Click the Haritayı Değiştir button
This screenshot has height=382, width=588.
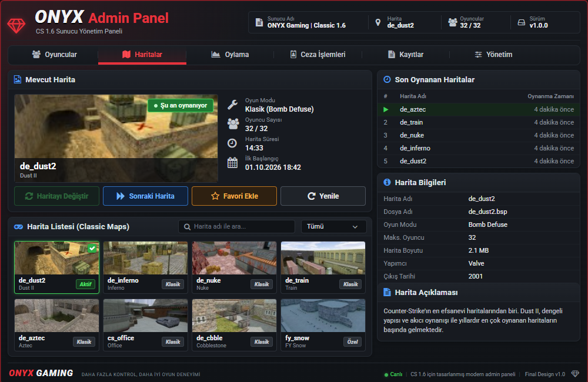click(x=56, y=196)
